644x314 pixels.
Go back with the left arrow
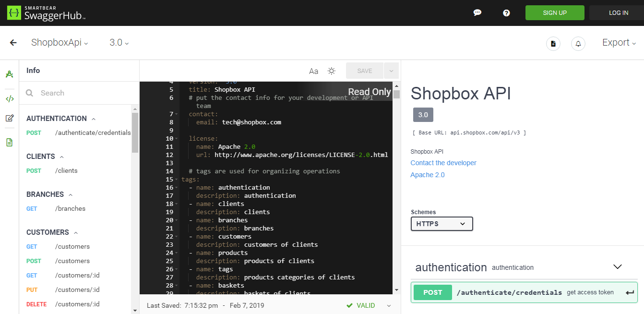tap(13, 43)
